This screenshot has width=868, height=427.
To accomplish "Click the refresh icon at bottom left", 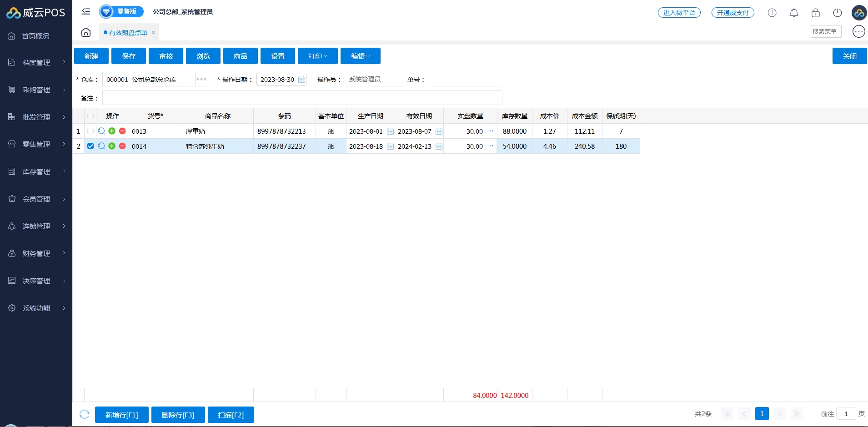I will pos(84,414).
